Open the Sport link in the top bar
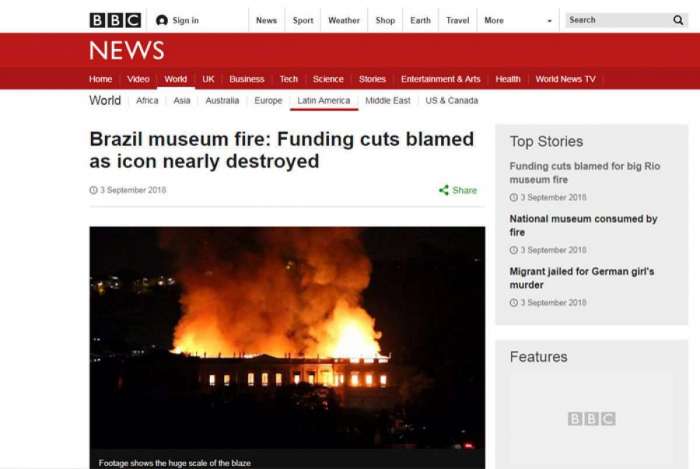700x469 pixels. click(303, 21)
